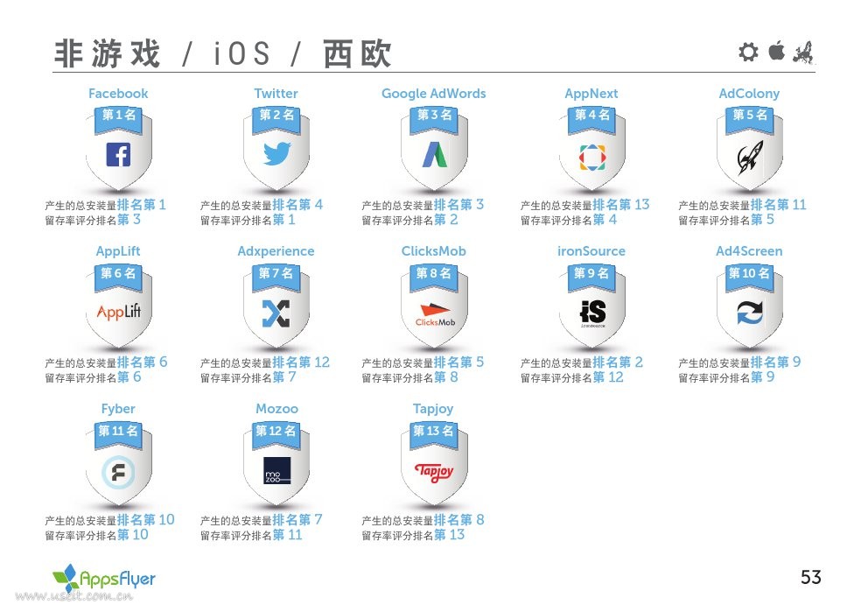Click the Adxperience X logo icon
Viewport: 868px width, 612px height.
(276, 313)
